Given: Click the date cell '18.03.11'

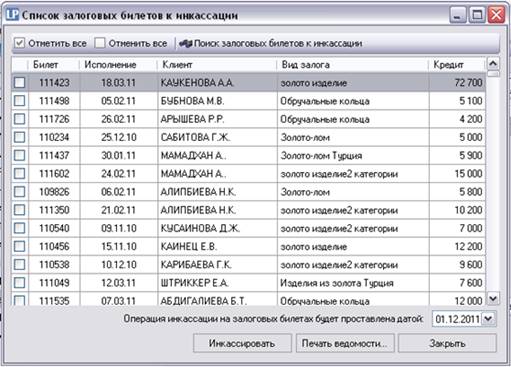Looking at the screenshot, I should 118,82.
